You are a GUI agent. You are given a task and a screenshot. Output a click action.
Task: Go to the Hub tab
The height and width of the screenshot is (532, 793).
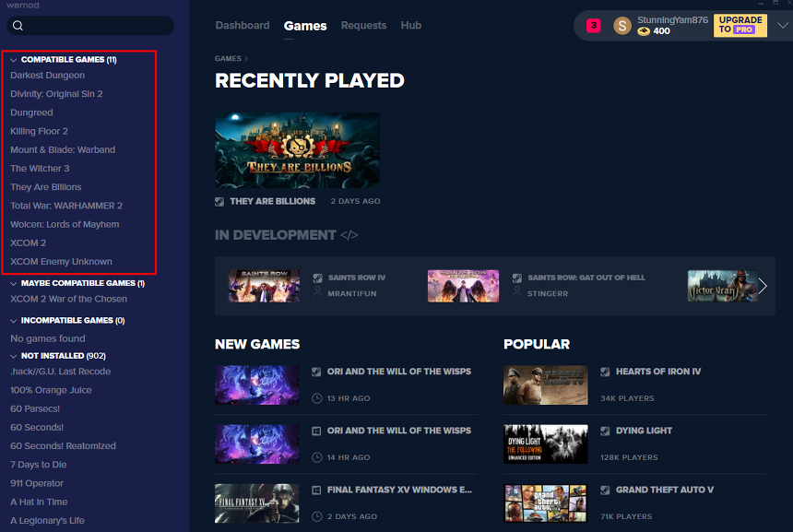[x=410, y=25]
